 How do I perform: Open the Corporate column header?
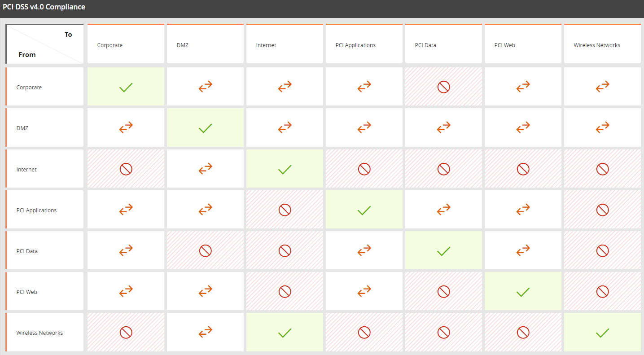[x=126, y=44]
